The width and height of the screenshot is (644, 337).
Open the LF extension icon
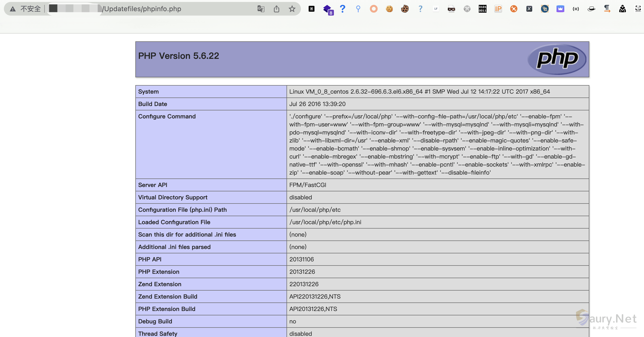(x=436, y=9)
